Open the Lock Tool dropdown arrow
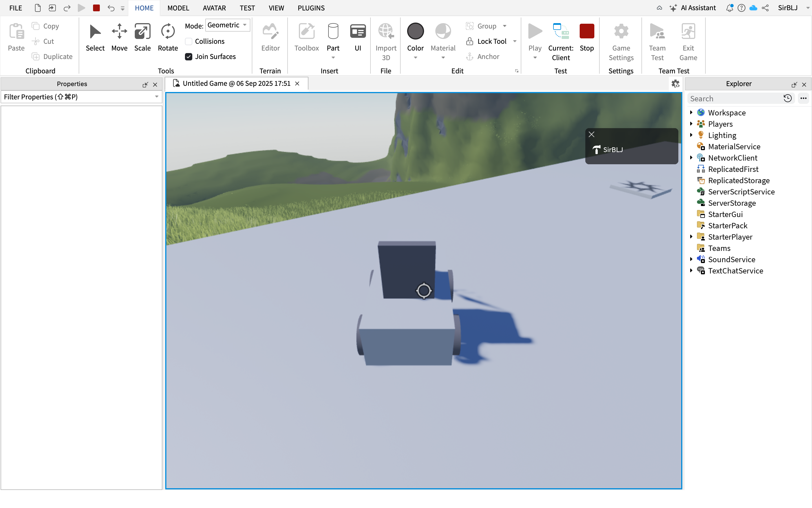This screenshot has height=508, width=812. [515, 41]
